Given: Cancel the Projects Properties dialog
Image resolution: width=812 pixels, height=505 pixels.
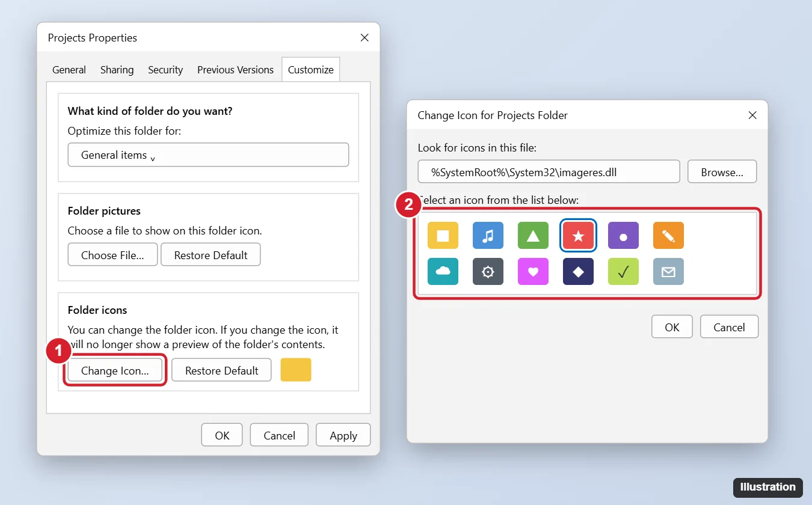Looking at the screenshot, I should tap(279, 435).
